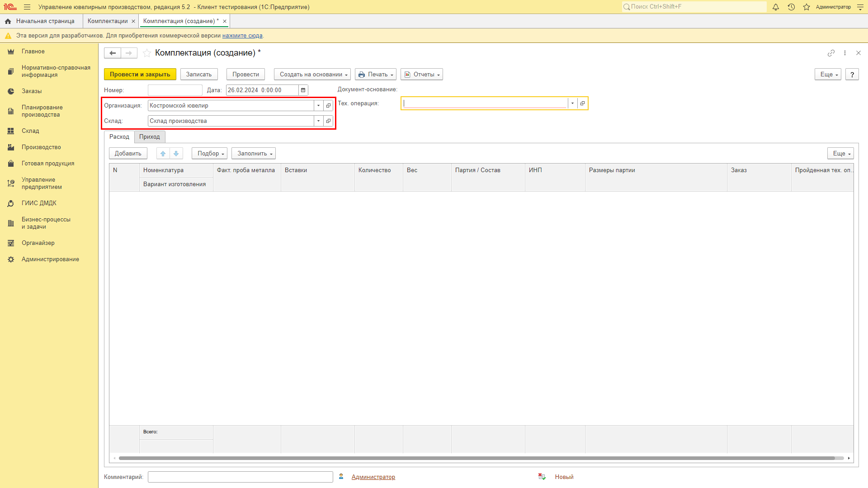Move row up arrow button
Image resolution: width=868 pixels, height=488 pixels.
coord(163,154)
